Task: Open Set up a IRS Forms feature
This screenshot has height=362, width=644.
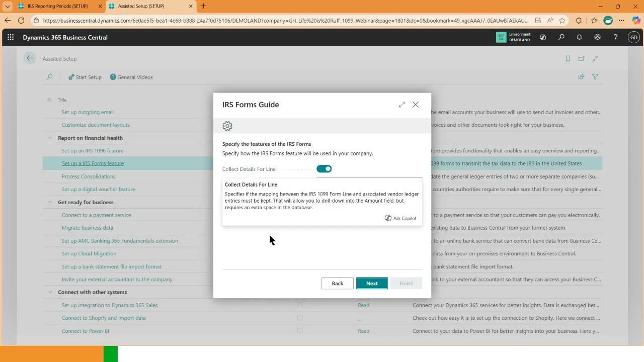Action: (93, 163)
